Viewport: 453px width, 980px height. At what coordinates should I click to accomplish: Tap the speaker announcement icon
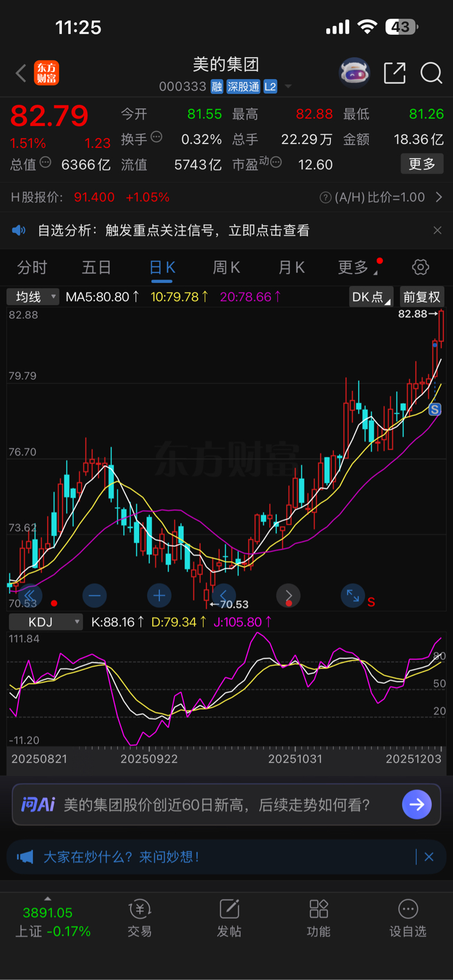19,230
